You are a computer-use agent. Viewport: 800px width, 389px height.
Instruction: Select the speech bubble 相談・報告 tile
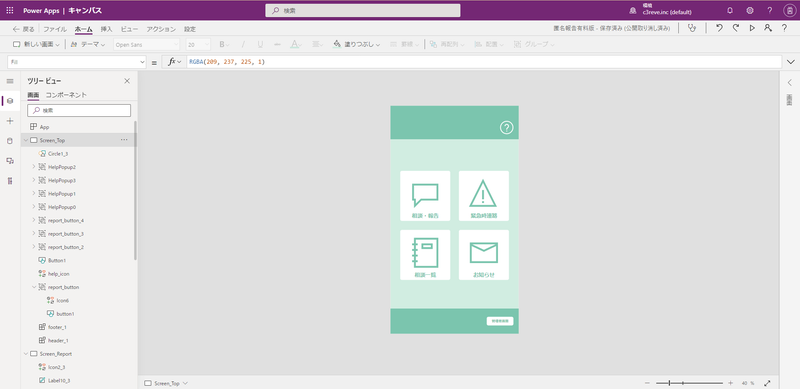(x=425, y=196)
